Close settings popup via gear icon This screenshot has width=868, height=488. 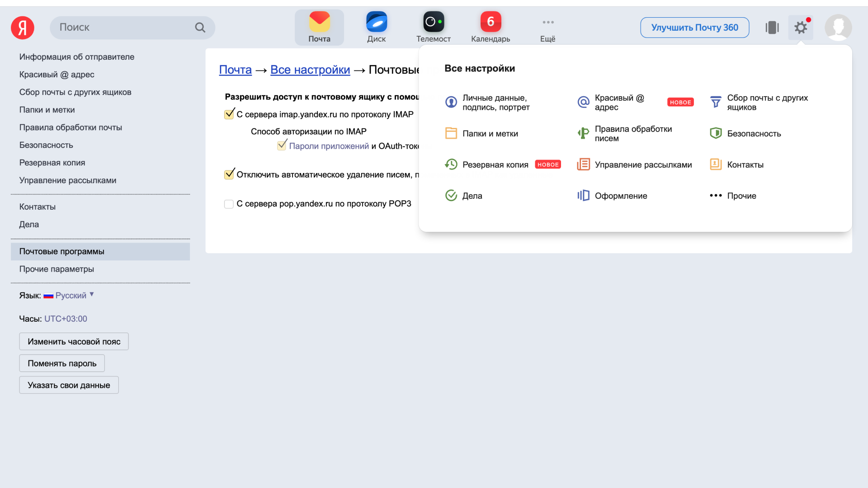click(801, 28)
